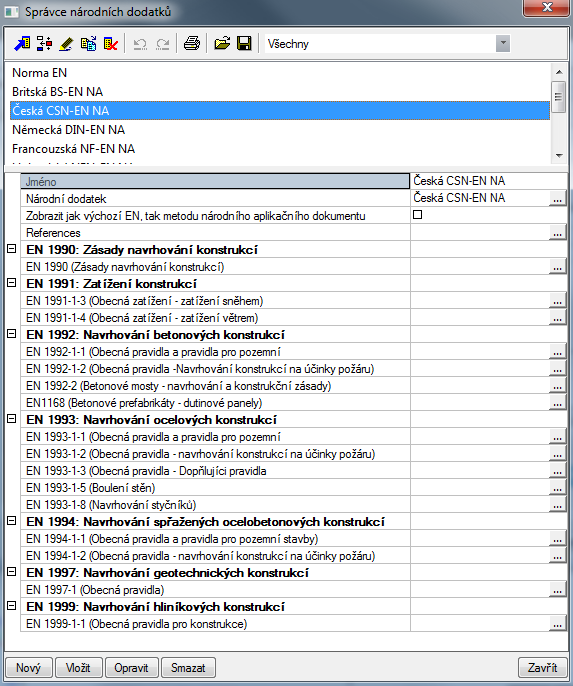The width and height of the screenshot is (573, 686).
Task: Collapse the EN 1991 group
Action: click(x=12, y=283)
